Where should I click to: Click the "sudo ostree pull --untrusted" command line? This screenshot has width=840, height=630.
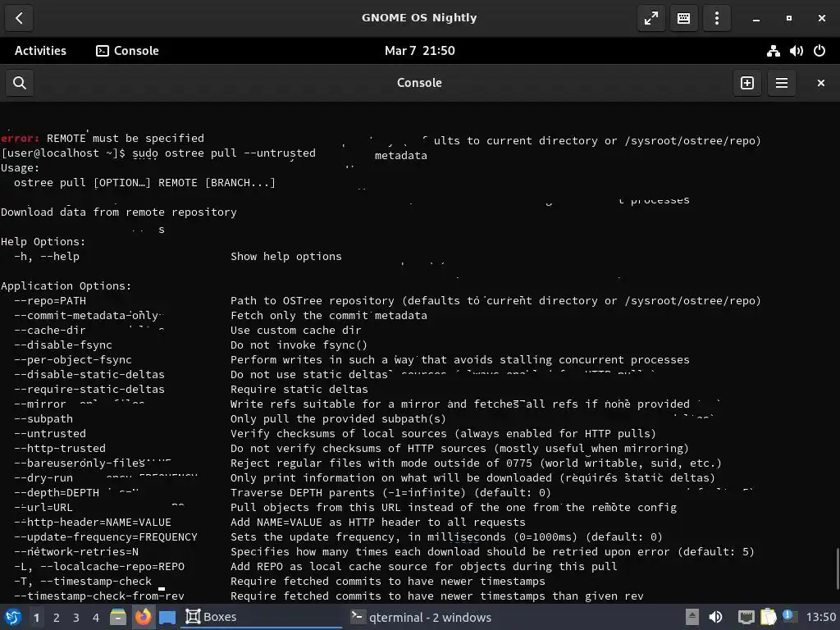click(x=224, y=153)
